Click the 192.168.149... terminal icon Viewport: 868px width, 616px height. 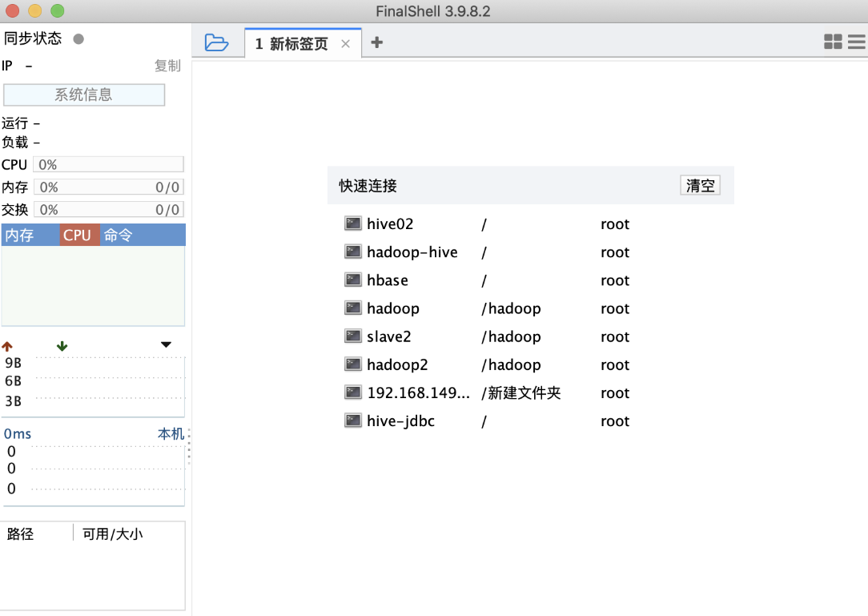click(353, 393)
